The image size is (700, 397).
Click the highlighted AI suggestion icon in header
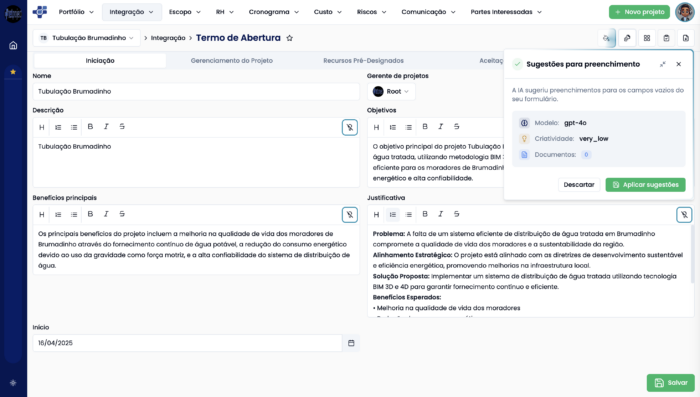[606, 38]
